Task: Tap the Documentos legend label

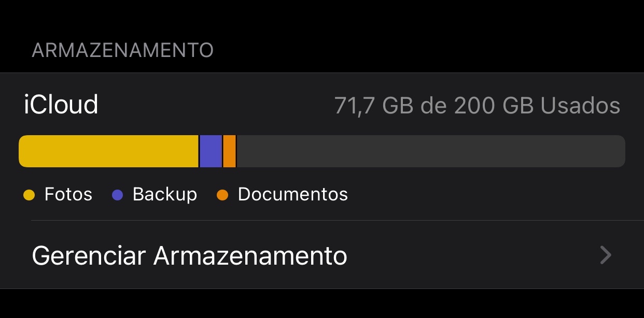Action: pos(292,194)
